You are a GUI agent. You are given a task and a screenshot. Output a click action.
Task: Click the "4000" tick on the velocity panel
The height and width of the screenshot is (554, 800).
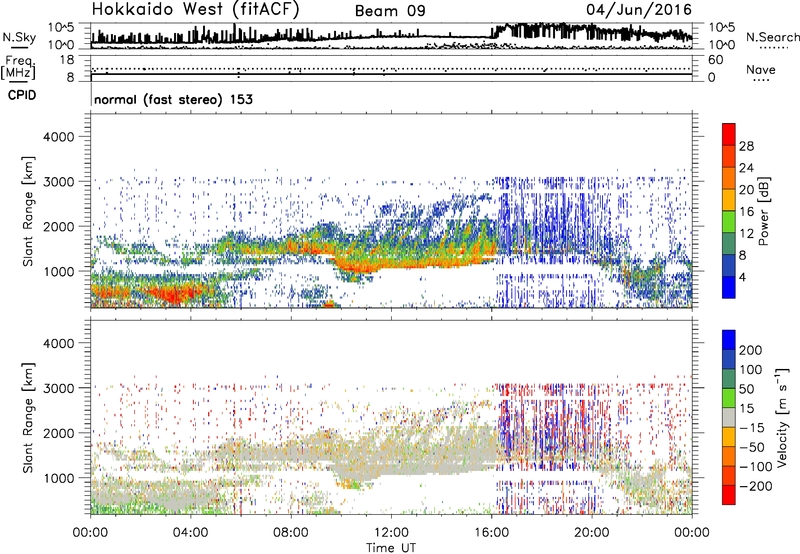59,343
